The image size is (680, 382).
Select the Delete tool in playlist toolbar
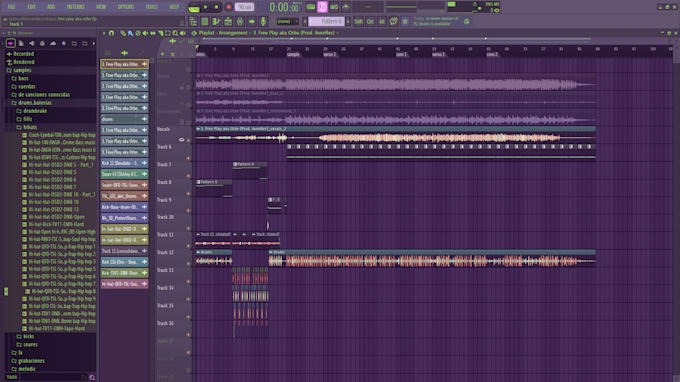click(x=138, y=33)
